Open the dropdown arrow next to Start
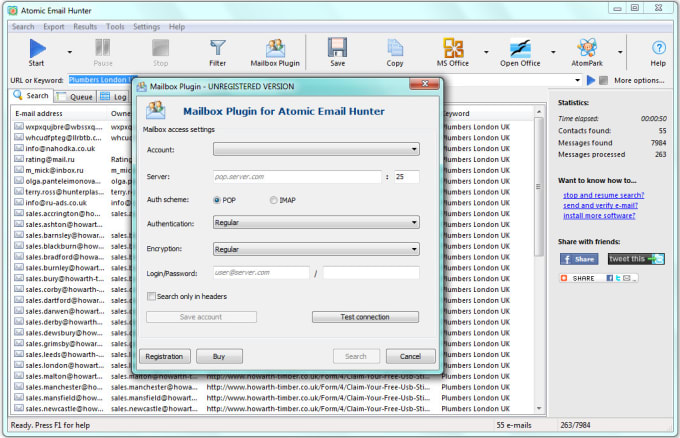Screen dimensions: 680x438 70,52
